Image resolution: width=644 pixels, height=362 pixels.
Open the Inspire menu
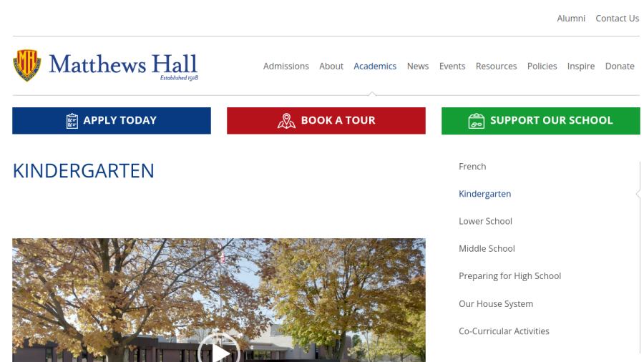click(581, 66)
